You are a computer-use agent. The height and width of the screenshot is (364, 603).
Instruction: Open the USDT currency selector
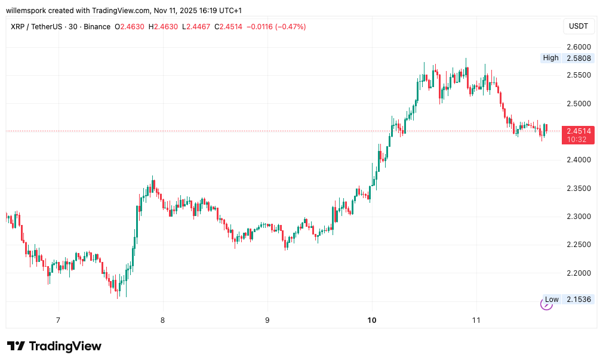(579, 26)
